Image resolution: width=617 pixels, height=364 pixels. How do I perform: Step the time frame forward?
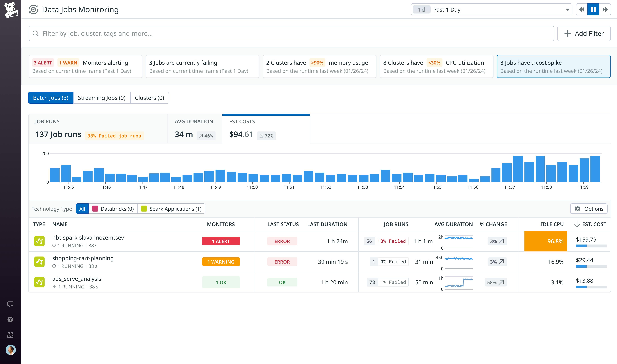tap(605, 9)
